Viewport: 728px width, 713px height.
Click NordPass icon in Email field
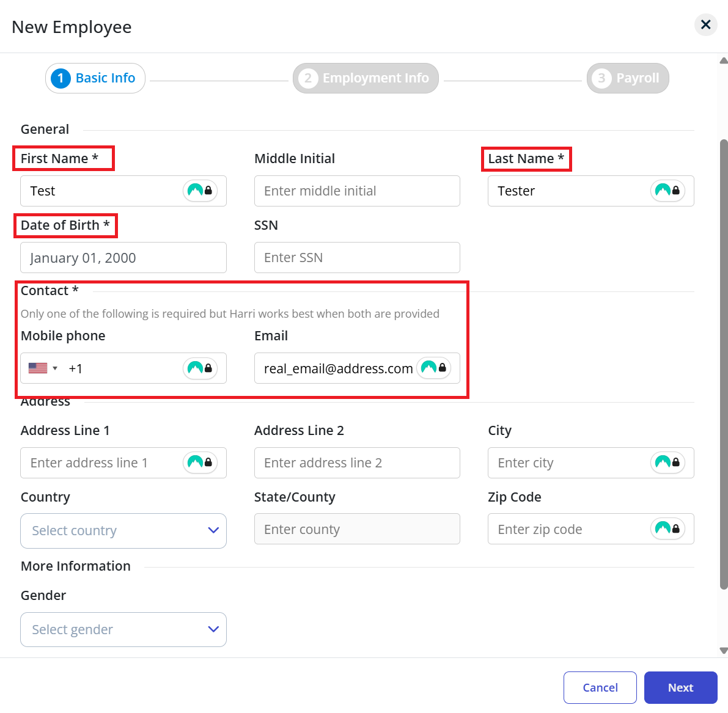[433, 368]
